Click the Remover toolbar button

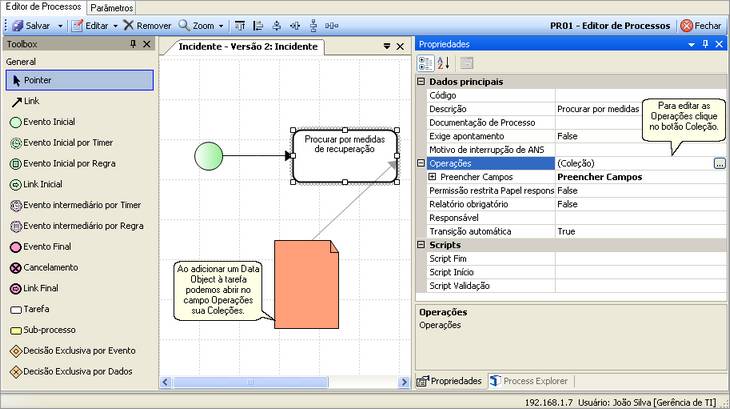(148, 26)
